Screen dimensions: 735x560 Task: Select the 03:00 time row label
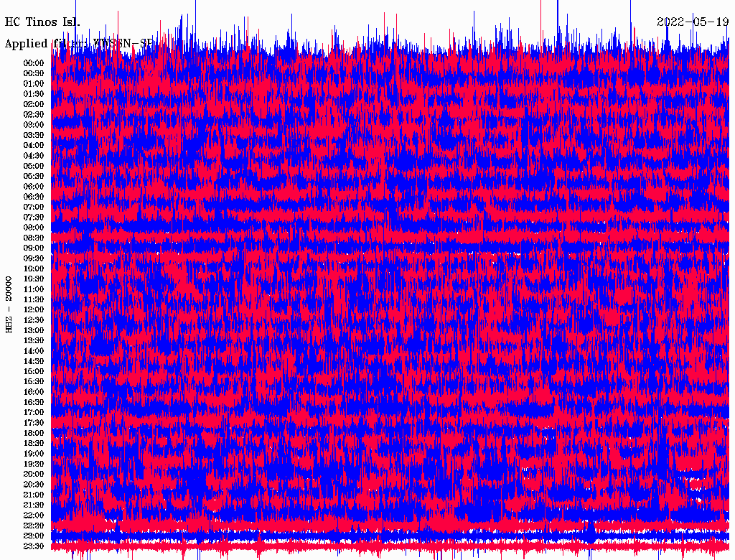[34, 125]
